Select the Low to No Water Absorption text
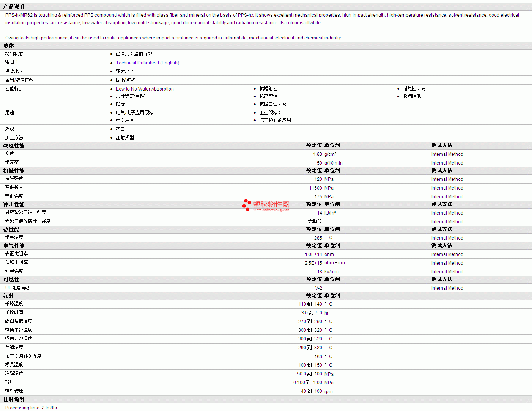 [x=145, y=89]
